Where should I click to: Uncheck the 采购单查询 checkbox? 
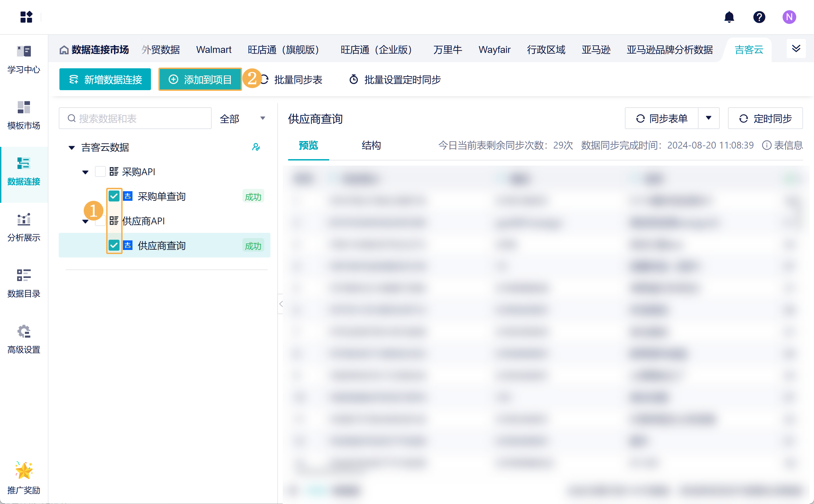114,196
